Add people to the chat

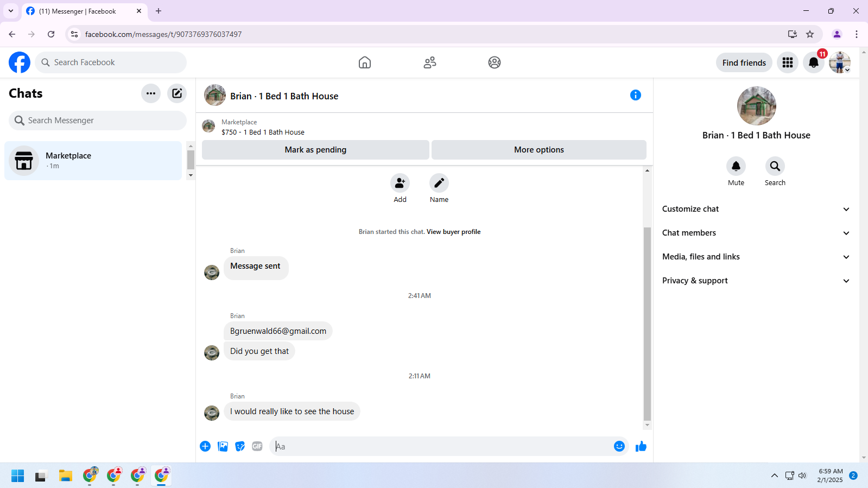400,183
